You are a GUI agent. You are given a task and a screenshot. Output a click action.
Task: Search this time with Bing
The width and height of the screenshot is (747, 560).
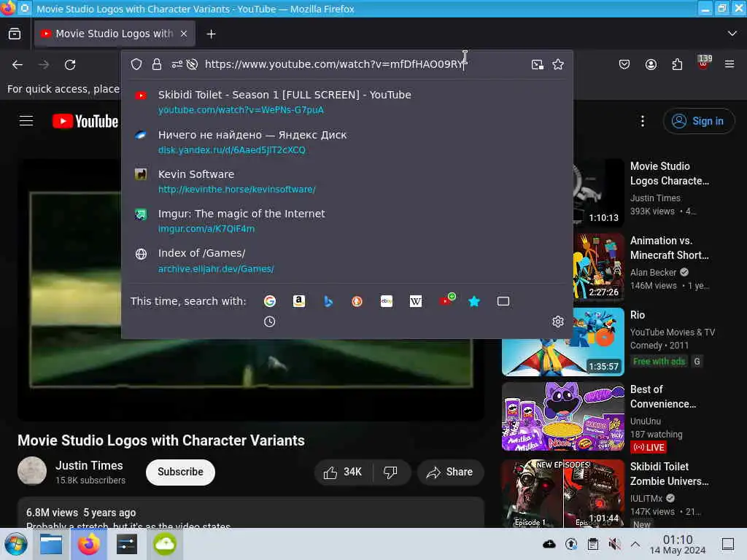coord(328,301)
